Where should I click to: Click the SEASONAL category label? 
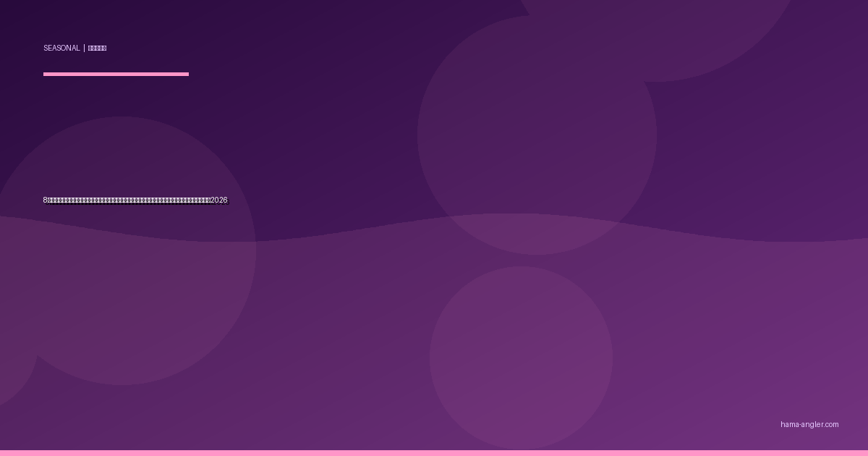tap(61, 48)
